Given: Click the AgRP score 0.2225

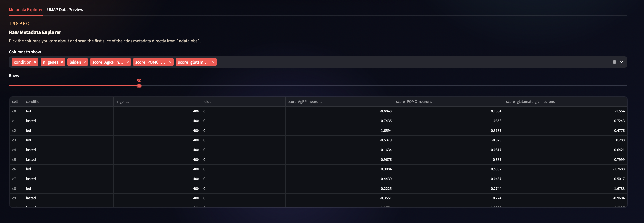Looking at the screenshot, I should tap(340, 189).
